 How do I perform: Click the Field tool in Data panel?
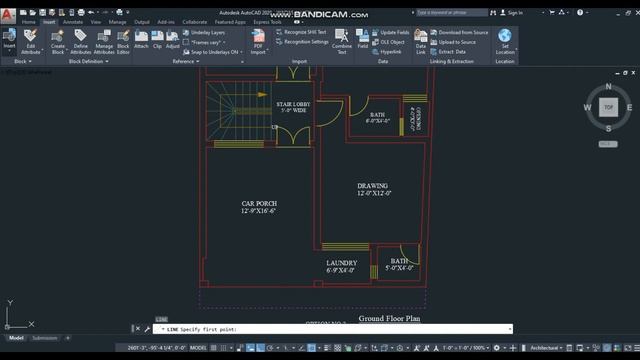coord(362,39)
